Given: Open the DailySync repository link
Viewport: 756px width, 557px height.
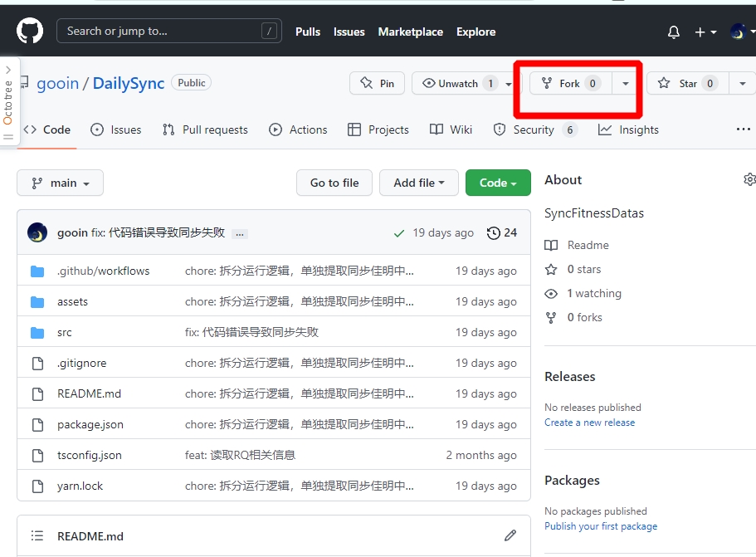Looking at the screenshot, I should 129,84.
